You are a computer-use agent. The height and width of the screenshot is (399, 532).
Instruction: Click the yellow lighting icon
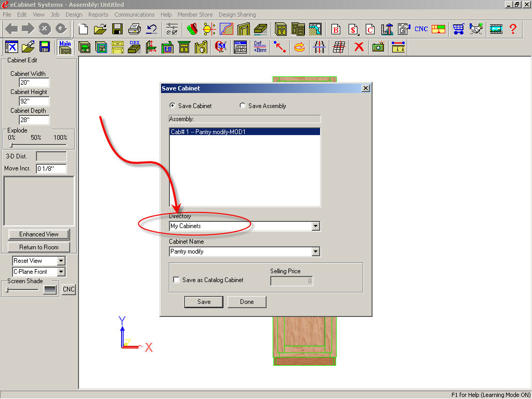(x=209, y=29)
